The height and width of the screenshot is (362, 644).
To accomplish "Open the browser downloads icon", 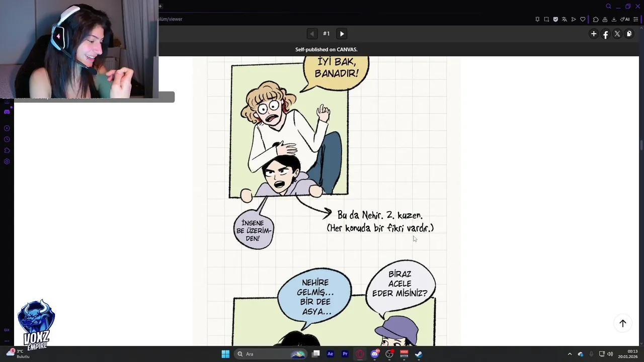I will (x=614, y=19).
